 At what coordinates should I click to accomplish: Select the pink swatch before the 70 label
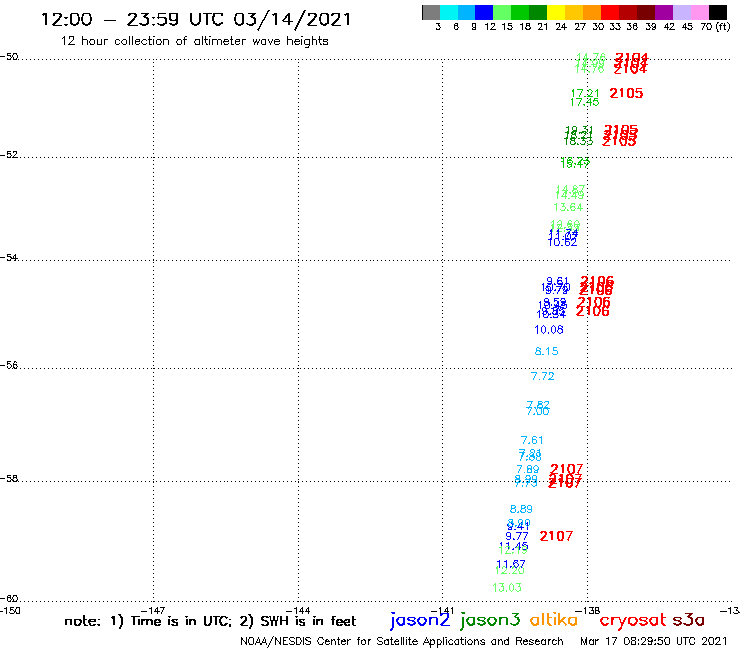click(x=699, y=12)
